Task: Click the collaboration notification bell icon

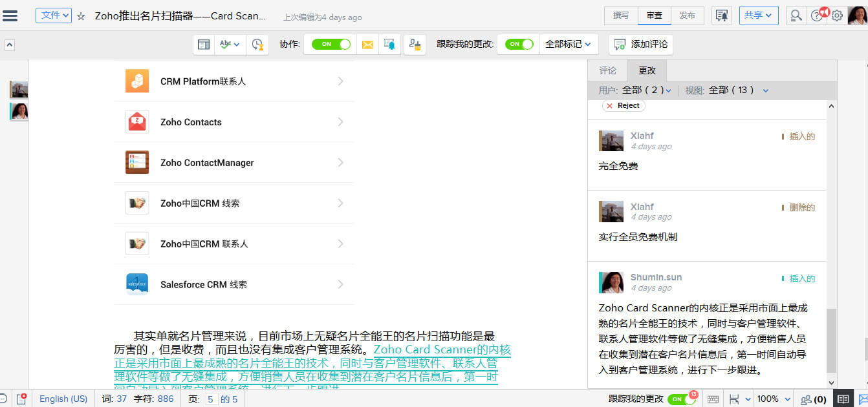Action: point(389,45)
